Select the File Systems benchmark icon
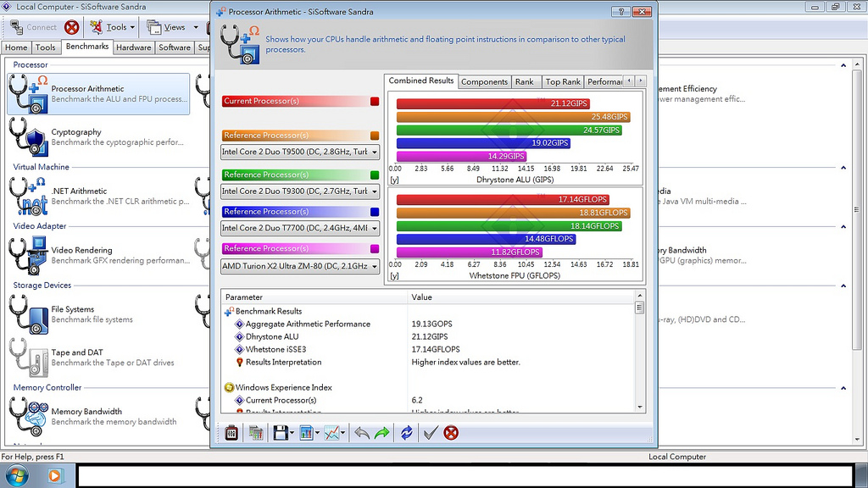The image size is (868, 488). (x=28, y=314)
